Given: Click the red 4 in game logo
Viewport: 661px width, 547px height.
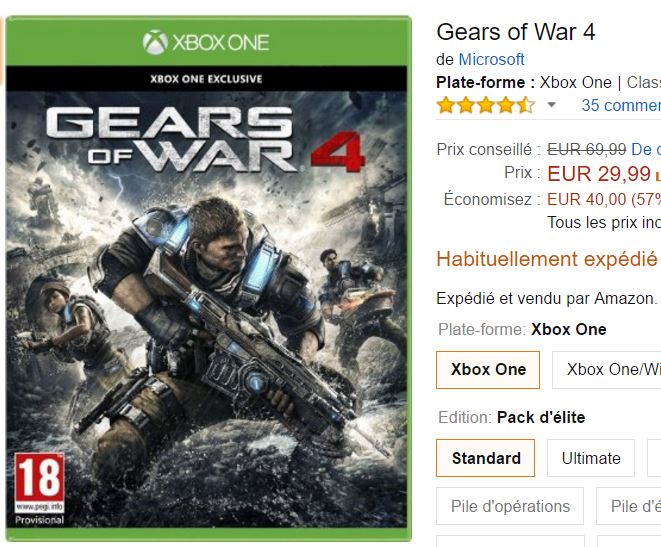Looking at the screenshot, I should (338, 152).
